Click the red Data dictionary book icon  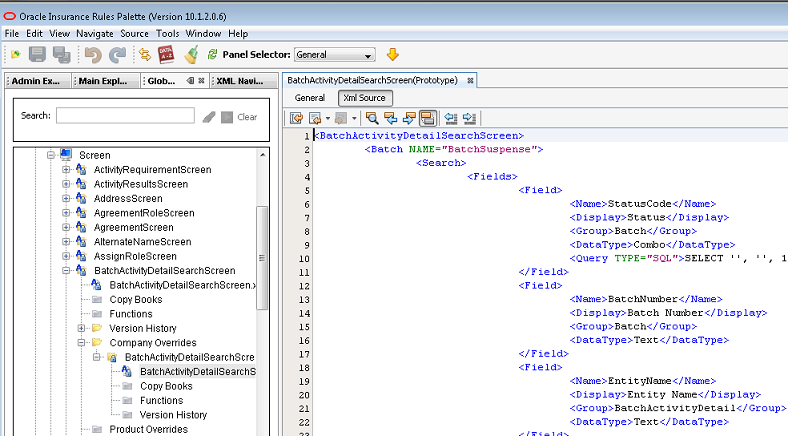[166, 55]
